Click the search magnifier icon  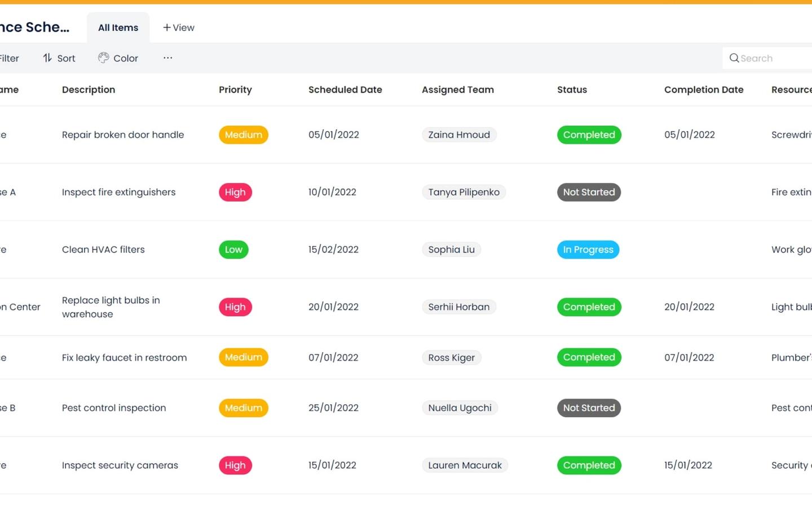point(734,58)
